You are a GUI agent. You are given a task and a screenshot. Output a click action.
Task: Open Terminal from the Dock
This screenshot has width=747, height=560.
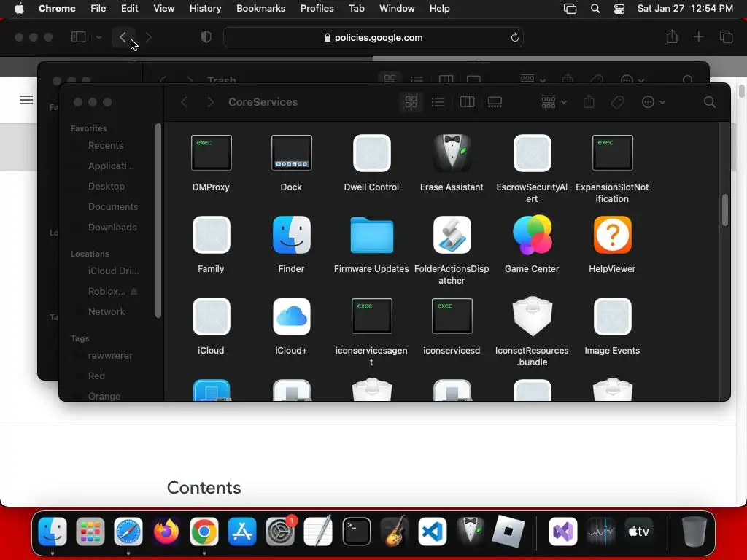356,532
